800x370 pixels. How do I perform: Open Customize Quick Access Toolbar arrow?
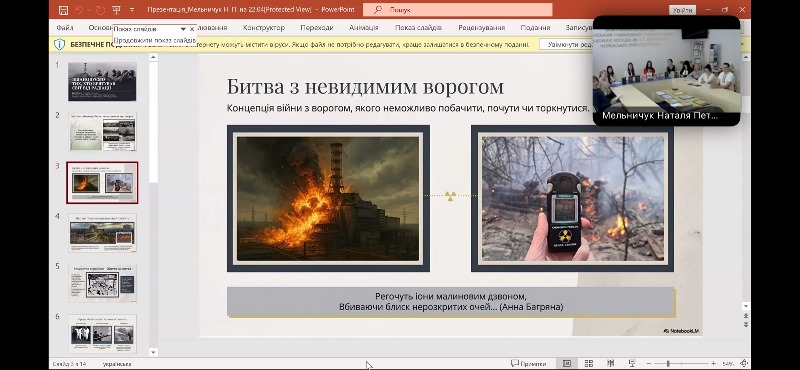click(132, 10)
